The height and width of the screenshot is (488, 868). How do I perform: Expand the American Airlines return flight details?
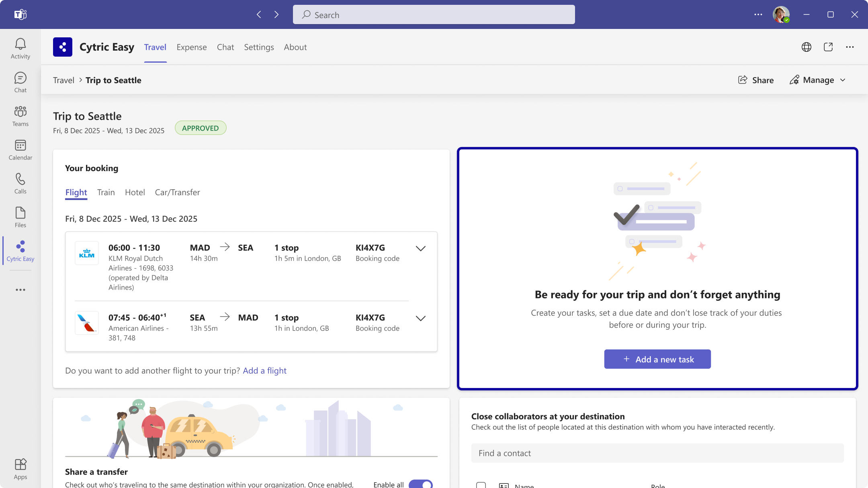[421, 319]
